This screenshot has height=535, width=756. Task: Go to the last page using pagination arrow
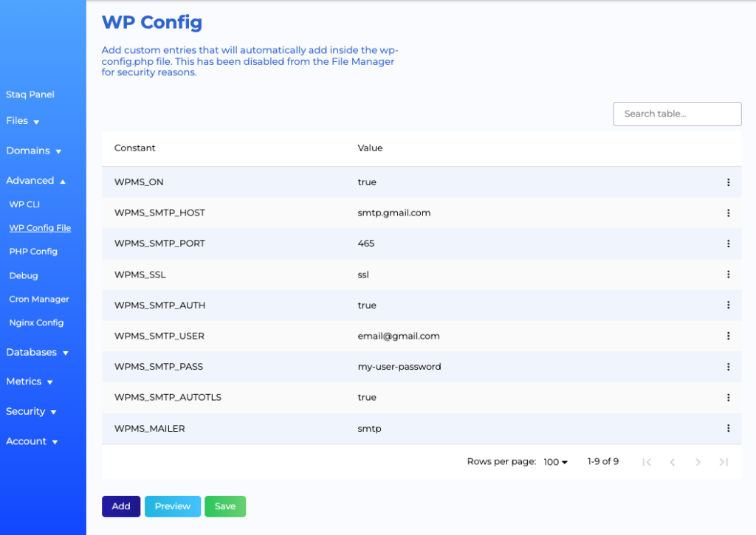tap(724, 461)
